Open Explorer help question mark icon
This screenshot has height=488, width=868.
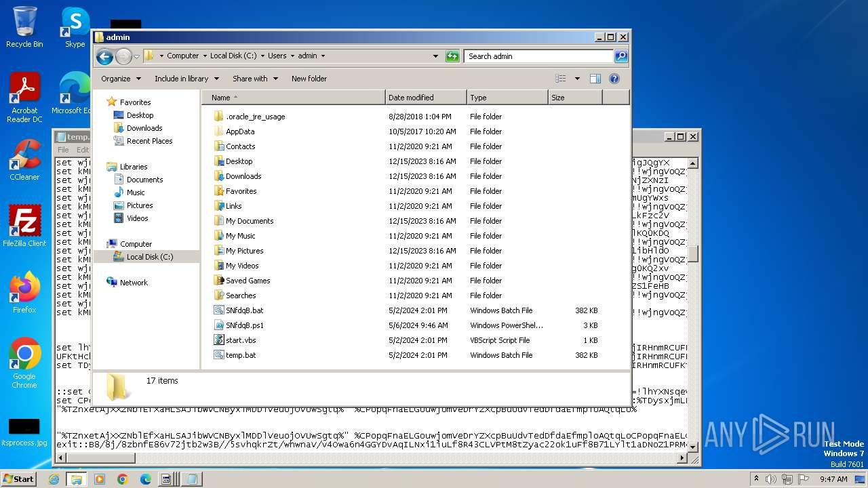[614, 79]
